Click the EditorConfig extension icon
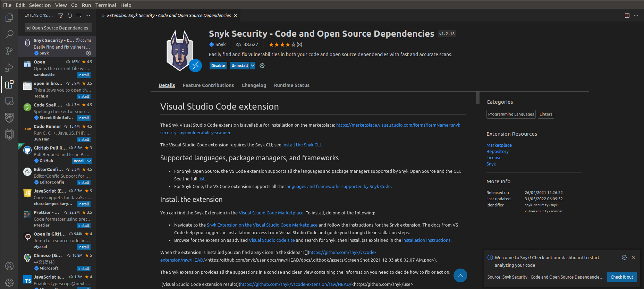This screenshot has width=644, height=289. (27, 172)
